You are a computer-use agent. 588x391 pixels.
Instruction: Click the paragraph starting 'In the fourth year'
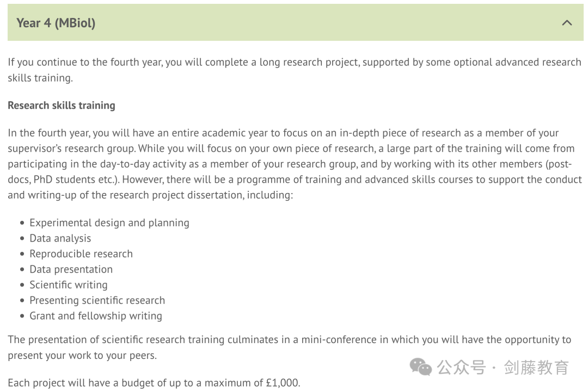[x=295, y=164]
